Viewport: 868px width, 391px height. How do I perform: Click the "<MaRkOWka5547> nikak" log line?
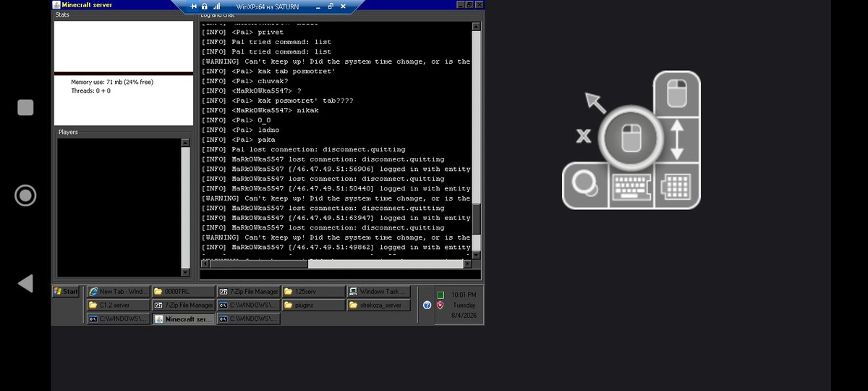point(260,110)
